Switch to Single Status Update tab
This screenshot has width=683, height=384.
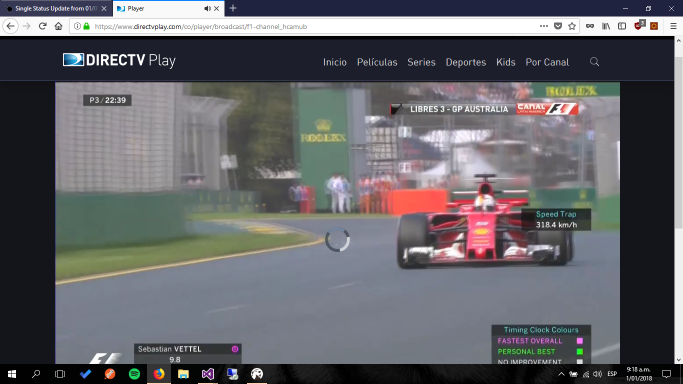click(56, 8)
